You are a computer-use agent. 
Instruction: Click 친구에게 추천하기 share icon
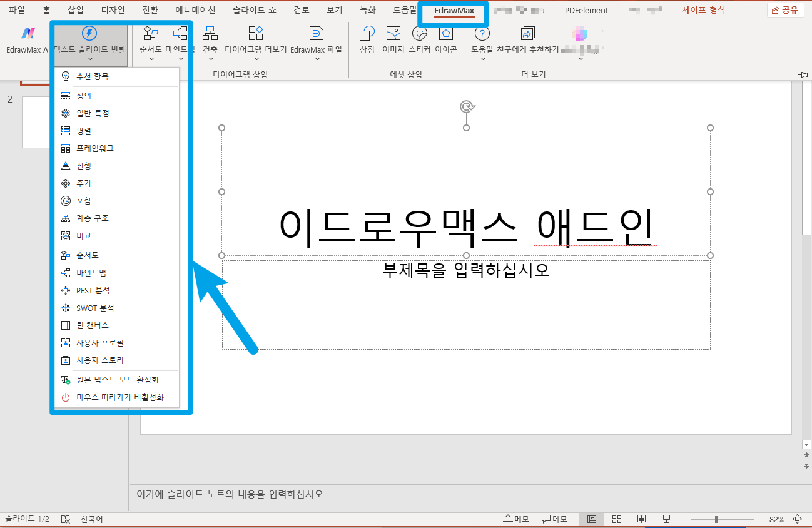pyautogui.click(x=528, y=34)
